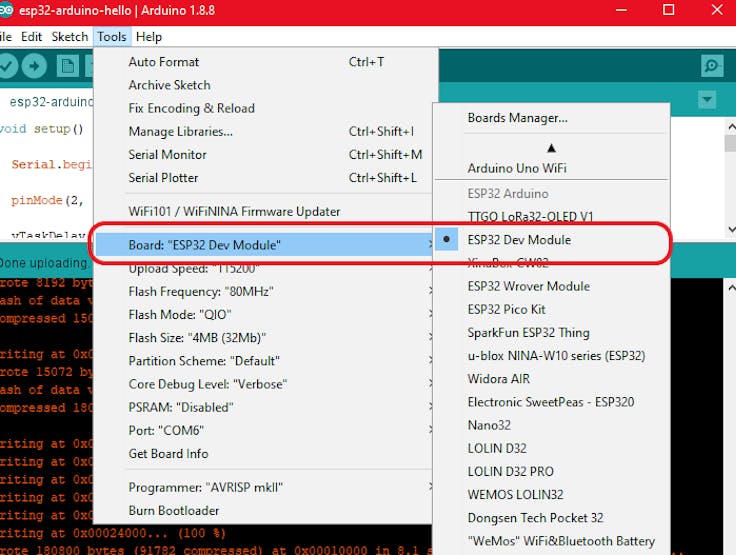Select Electronic SweetPeas - ESP320
736x555 pixels.
tap(552, 402)
